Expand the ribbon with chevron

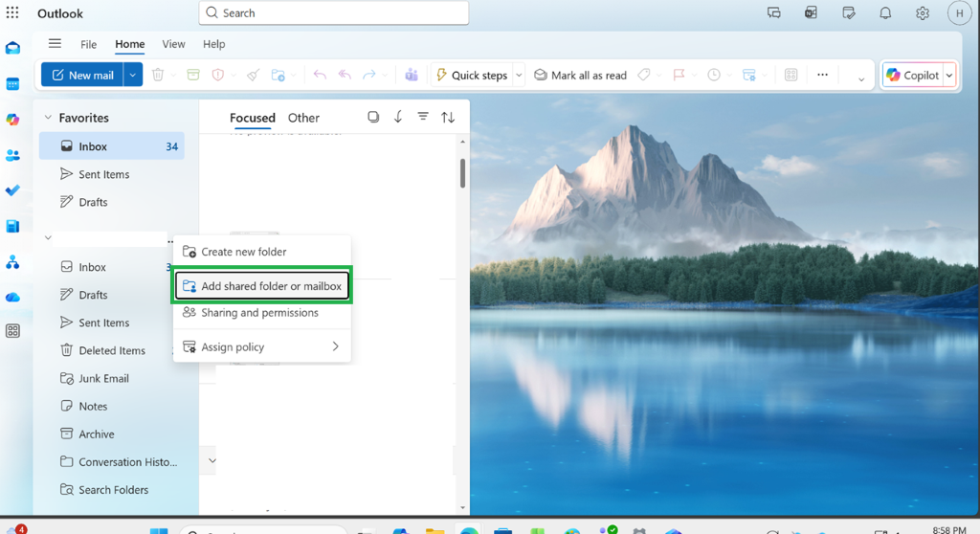(x=861, y=78)
